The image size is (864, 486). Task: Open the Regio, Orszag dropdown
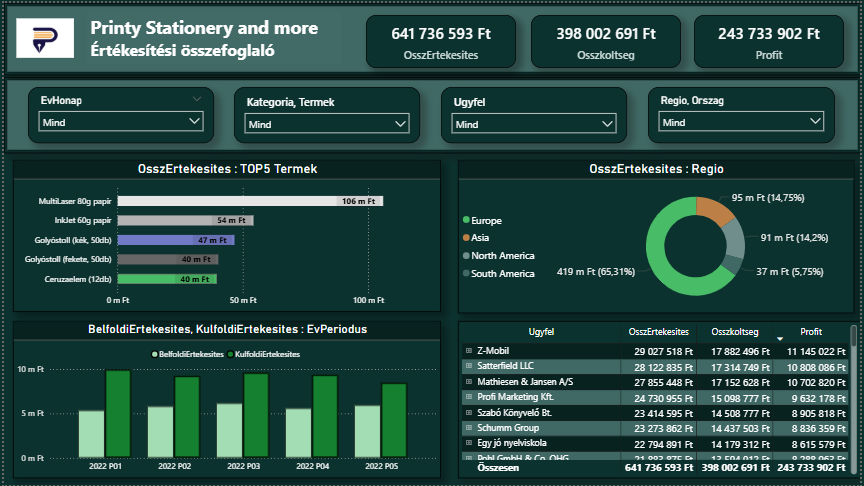tap(741, 122)
